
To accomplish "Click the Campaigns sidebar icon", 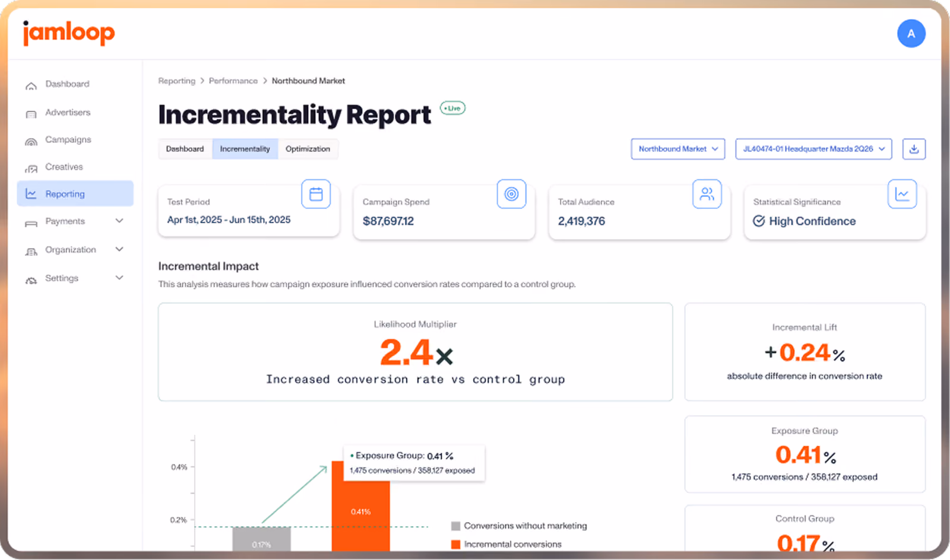I will (31, 141).
